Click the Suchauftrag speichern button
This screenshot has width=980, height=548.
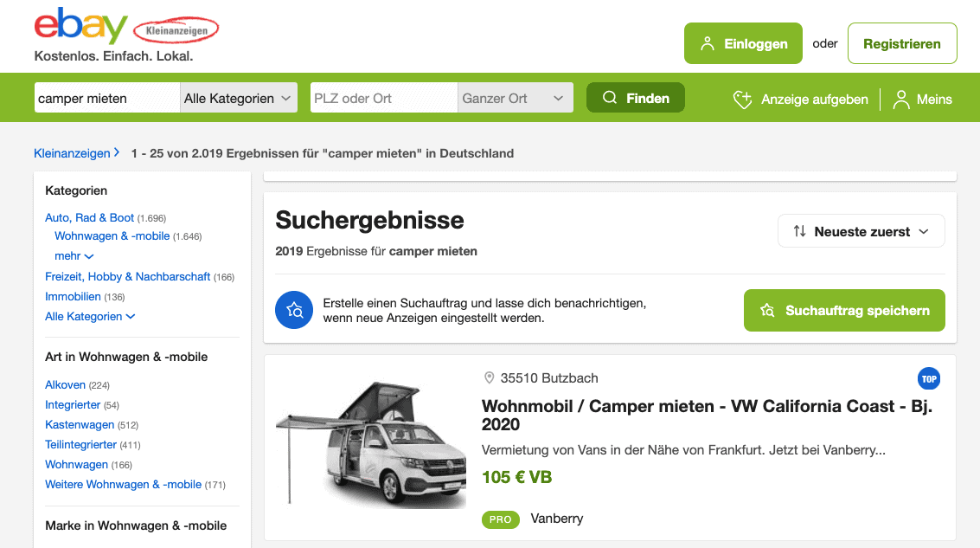click(x=844, y=310)
